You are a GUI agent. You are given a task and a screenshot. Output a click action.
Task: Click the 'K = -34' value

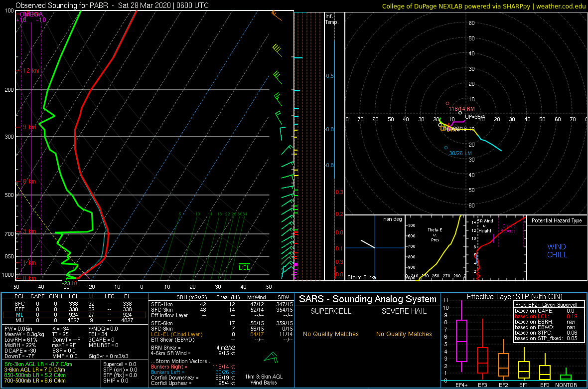click(61, 329)
